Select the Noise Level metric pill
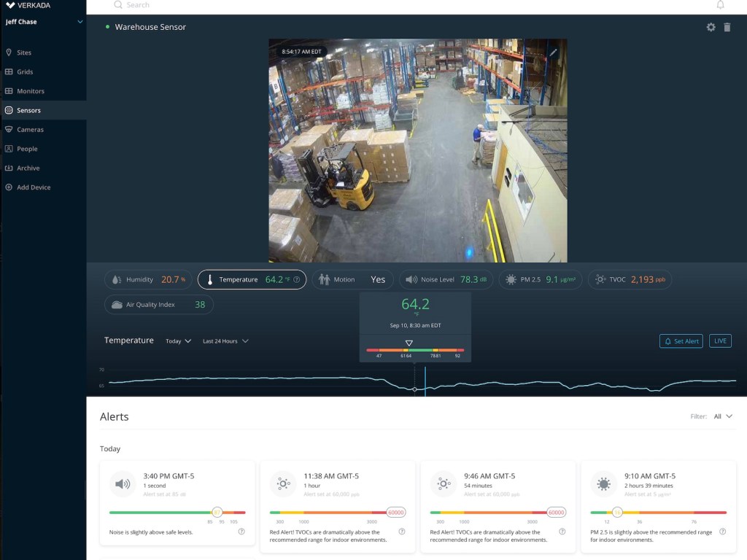 446,279
